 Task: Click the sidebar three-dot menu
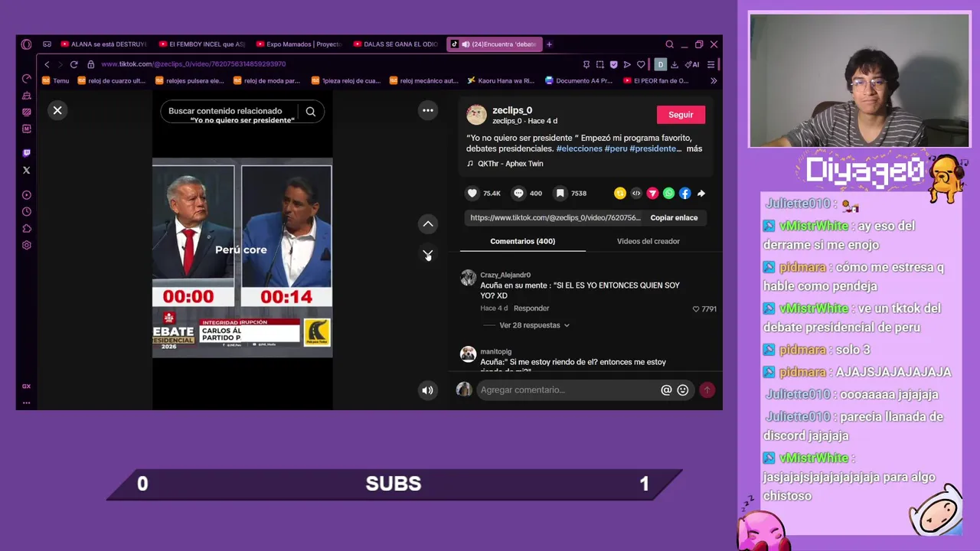(x=26, y=403)
